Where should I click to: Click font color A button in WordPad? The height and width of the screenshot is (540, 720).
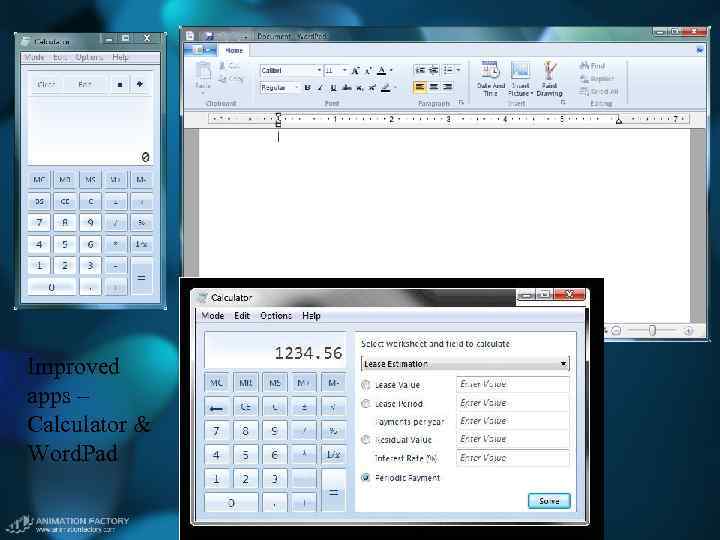click(382, 71)
